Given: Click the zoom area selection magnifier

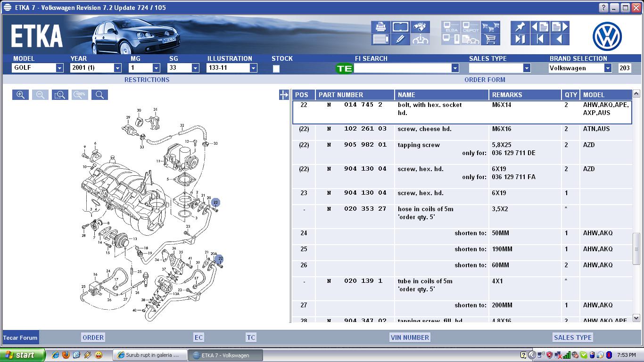Looking at the screenshot, I should 60,95.
